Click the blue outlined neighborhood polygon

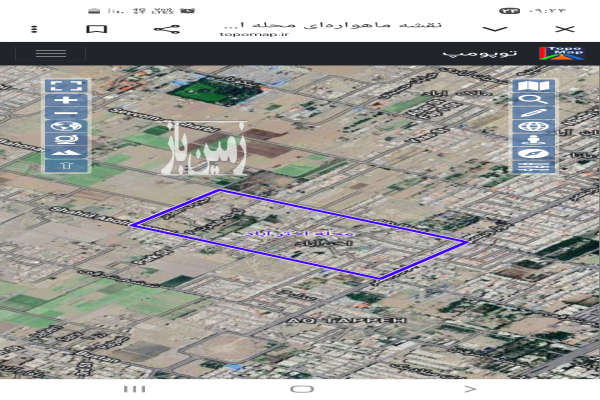tap(300, 235)
